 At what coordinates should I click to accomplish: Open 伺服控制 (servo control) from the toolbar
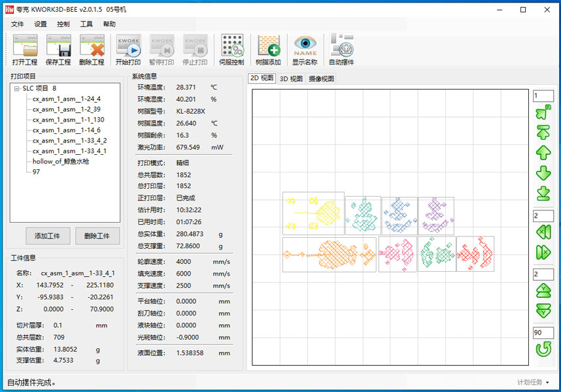231,50
